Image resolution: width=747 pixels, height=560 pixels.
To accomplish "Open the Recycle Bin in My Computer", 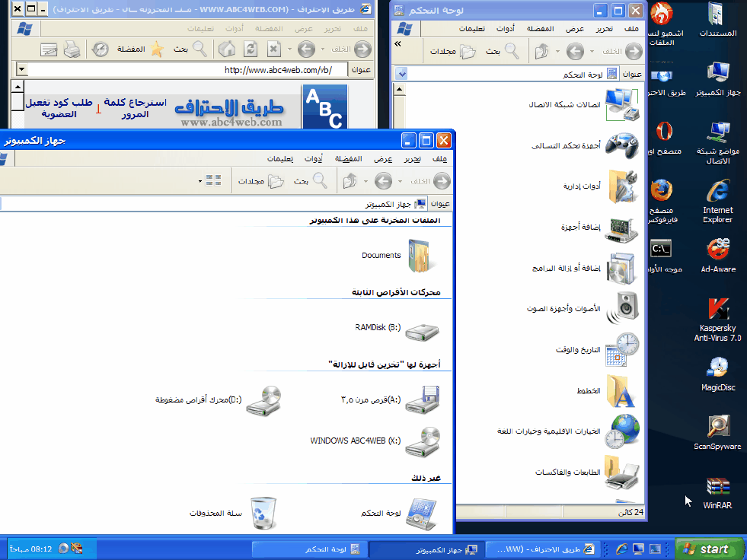I will point(265,513).
